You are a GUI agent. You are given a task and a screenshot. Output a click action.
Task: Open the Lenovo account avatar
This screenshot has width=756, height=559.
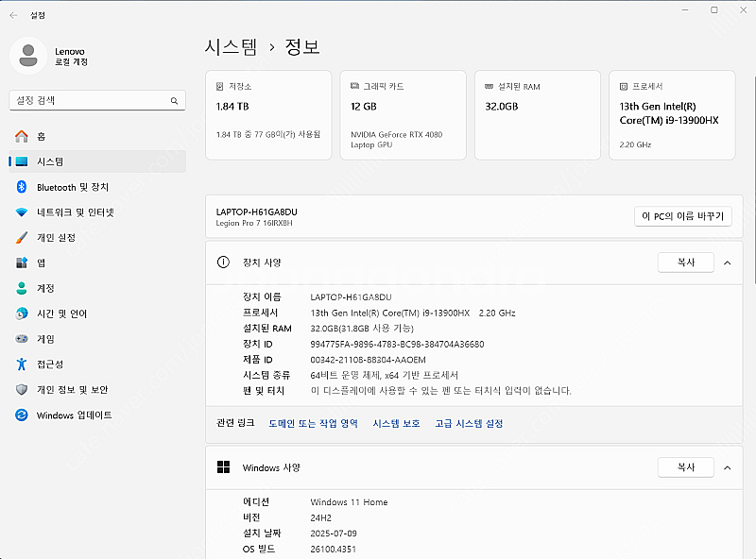pos(28,56)
